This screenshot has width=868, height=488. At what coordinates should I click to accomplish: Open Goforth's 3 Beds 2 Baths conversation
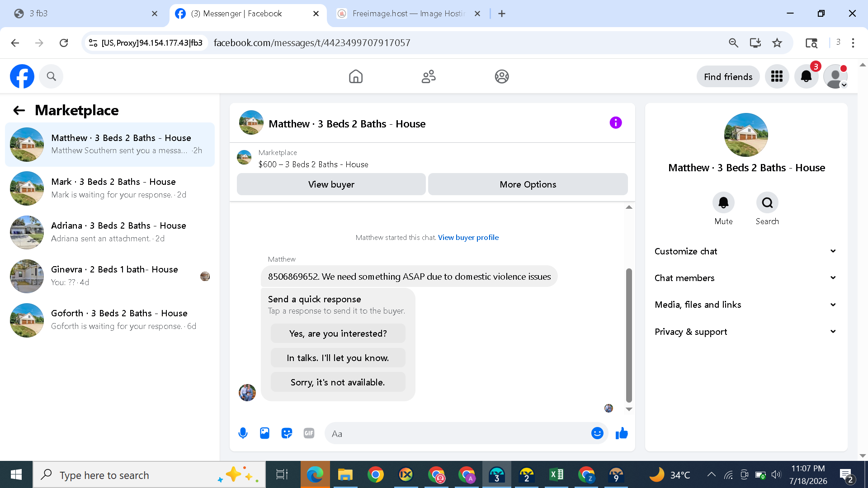tap(110, 320)
